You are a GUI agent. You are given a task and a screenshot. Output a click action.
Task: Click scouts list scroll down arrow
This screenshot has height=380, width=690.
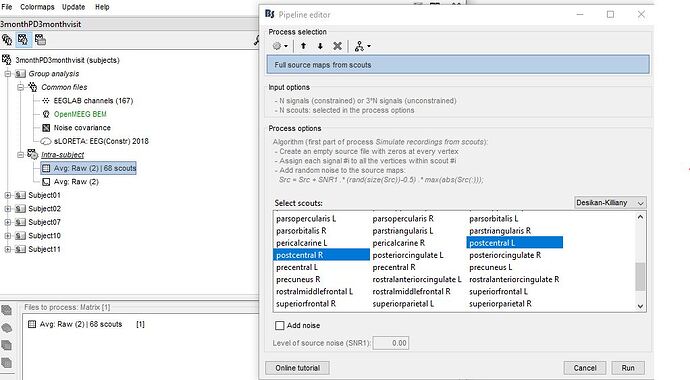click(x=640, y=306)
